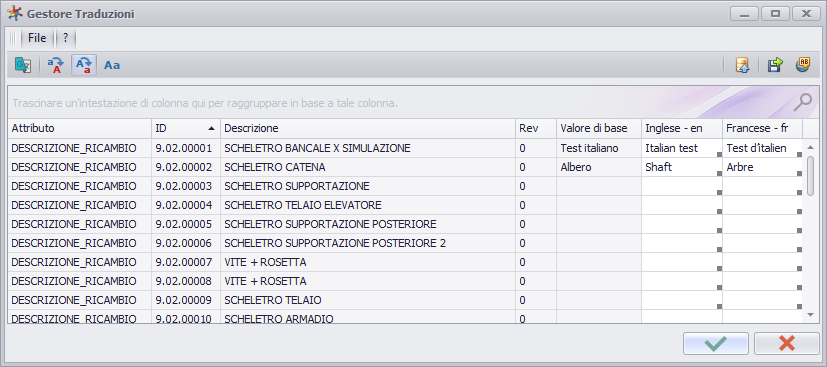
Task: Click the floppy disk export icon
Action: click(x=775, y=65)
